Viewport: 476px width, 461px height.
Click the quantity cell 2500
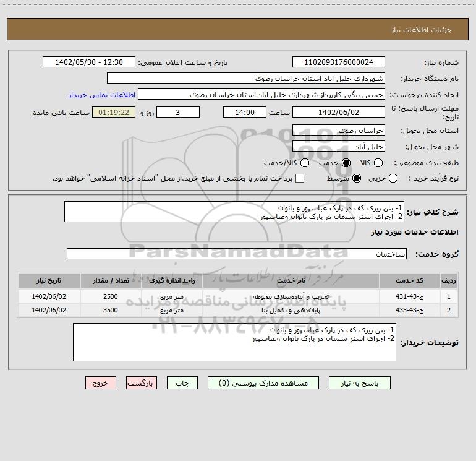click(111, 296)
